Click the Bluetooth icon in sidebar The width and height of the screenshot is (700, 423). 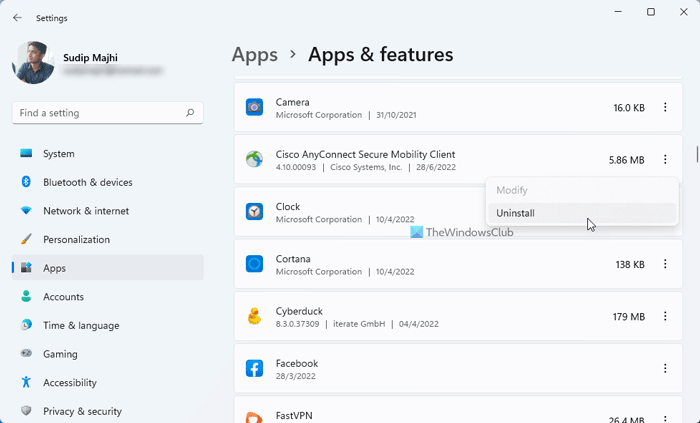26,182
